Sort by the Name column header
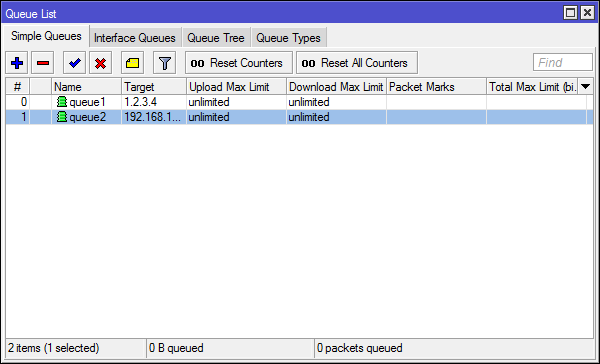This screenshot has width=600, height=364. (86, 87)
